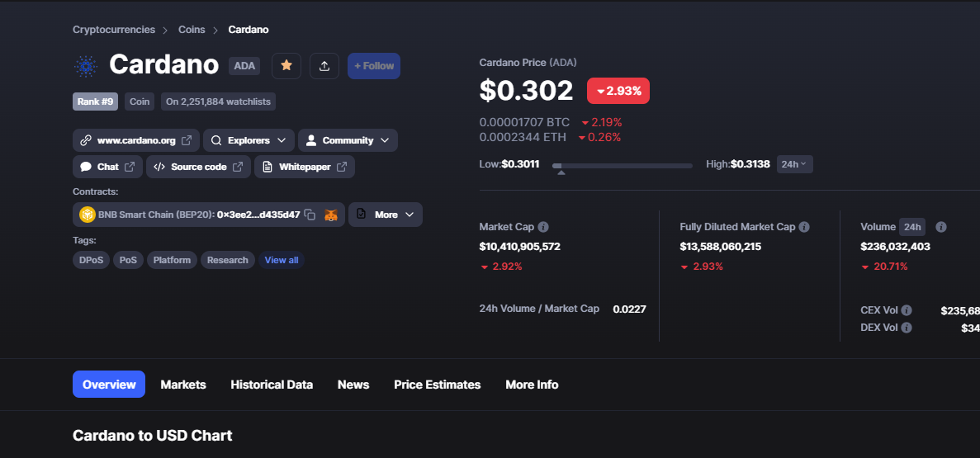Screen dimensions: 980x458
Task: Open the Community dropdown
Action: point(348,140)
